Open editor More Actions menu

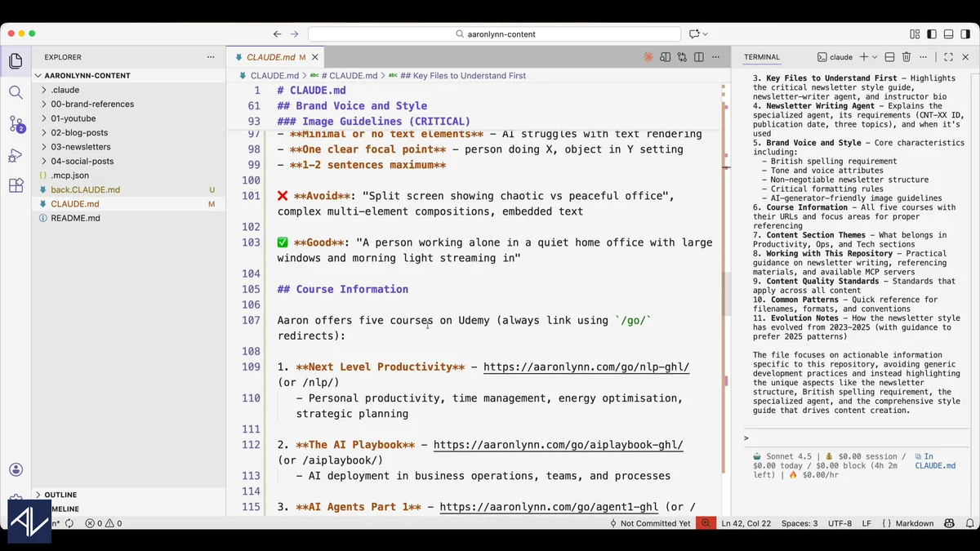(716, 57)
